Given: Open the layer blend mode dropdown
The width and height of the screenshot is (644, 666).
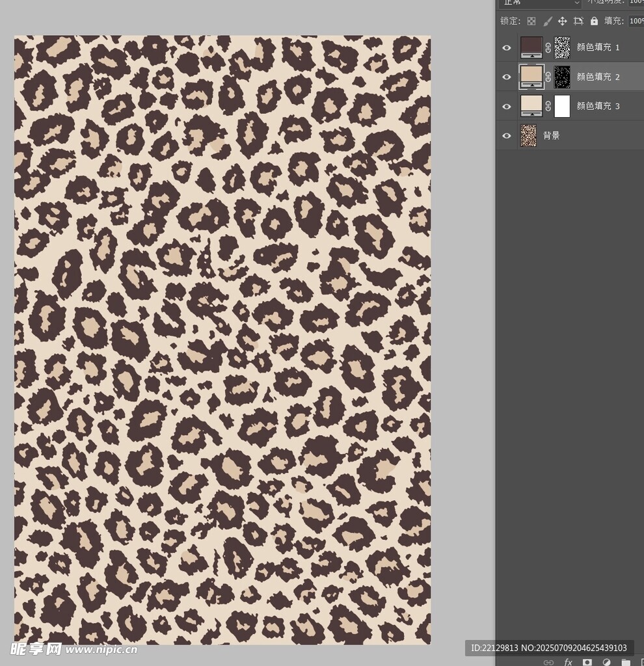Looking at the screenshot, I should pyautogui.click(x=539, y=3).
